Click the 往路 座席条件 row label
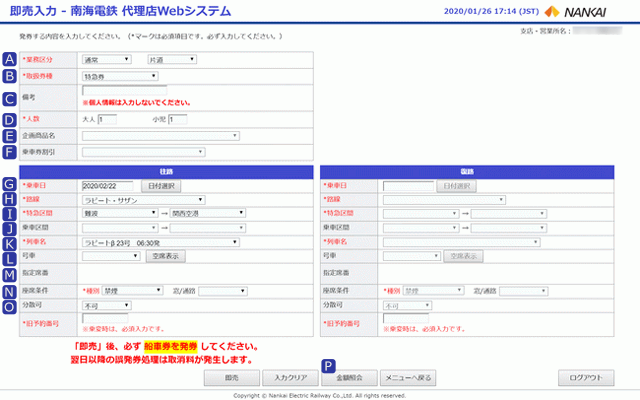Image resolution: width=640 pixels, height=400 pixels. [35, 291]
